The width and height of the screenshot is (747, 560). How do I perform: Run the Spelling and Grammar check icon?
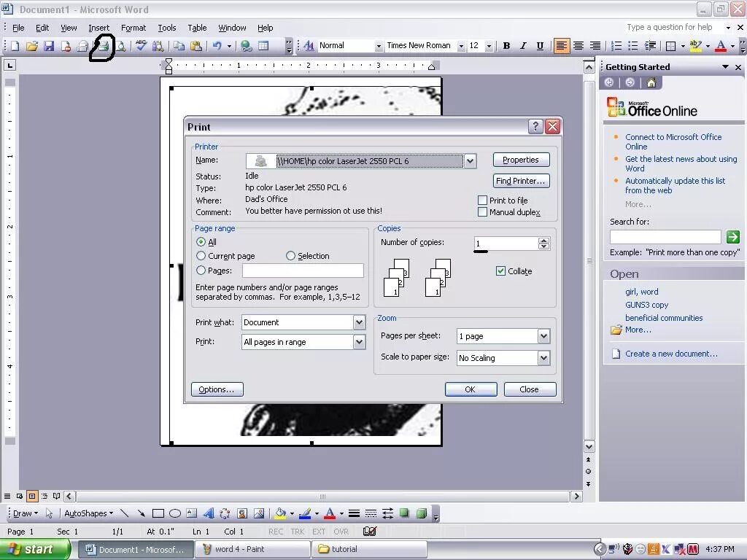coord(141,46)
